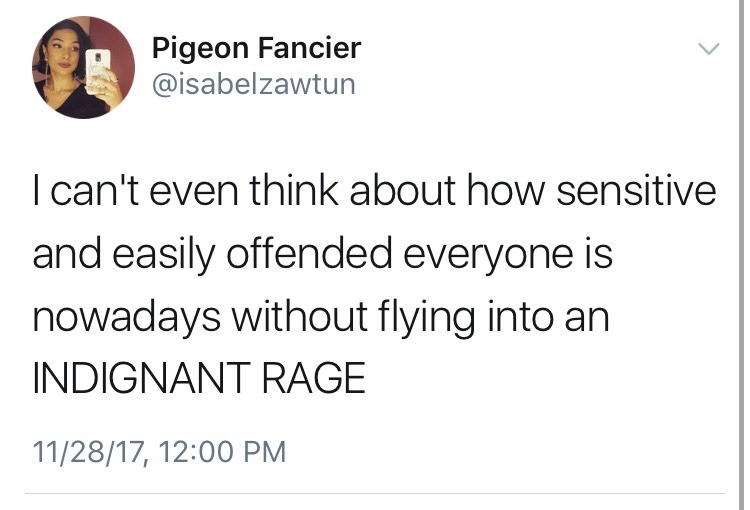Click the time 12:00 PM in the timestamp
This screenshot has width=750, height=510.
click(x=226, y=452)
